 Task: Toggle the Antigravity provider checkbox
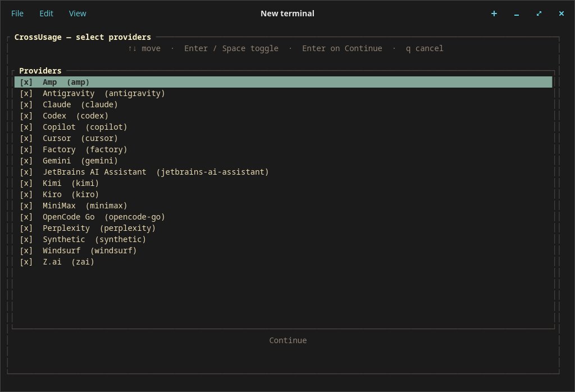[x=26, y=94]
